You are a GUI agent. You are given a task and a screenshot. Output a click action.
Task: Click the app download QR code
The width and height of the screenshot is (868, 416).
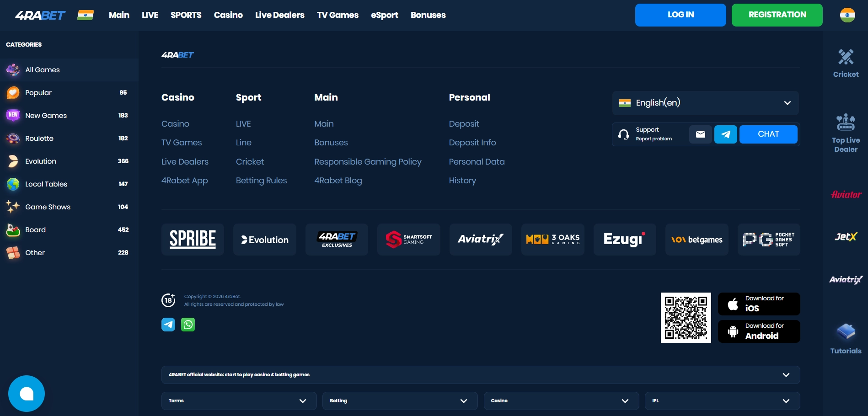point(686,318)
